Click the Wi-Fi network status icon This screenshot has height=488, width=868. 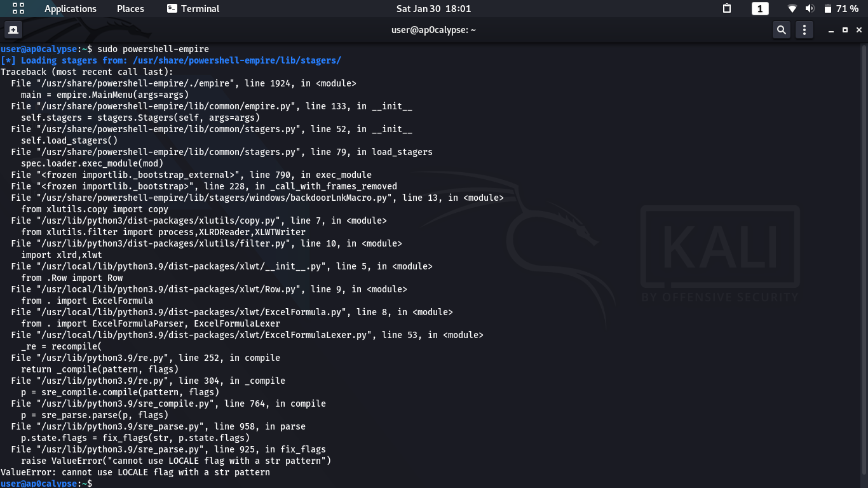click(792, 9)
